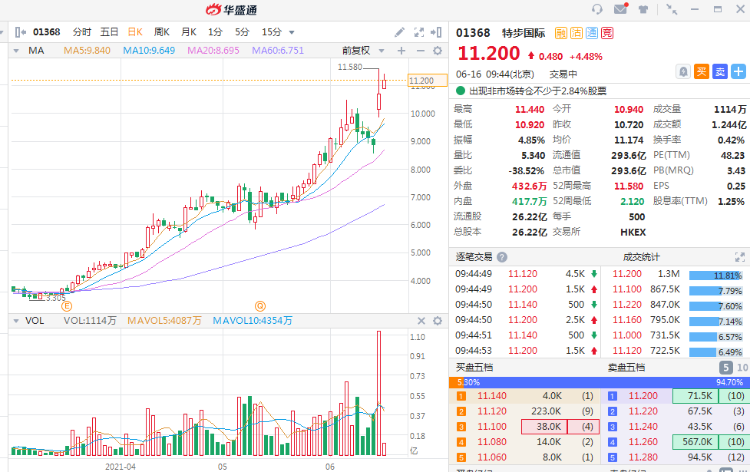Screen dimensions: 750x472
Task: Click ask level 5 price 11.280
Action: pos(643,457)
